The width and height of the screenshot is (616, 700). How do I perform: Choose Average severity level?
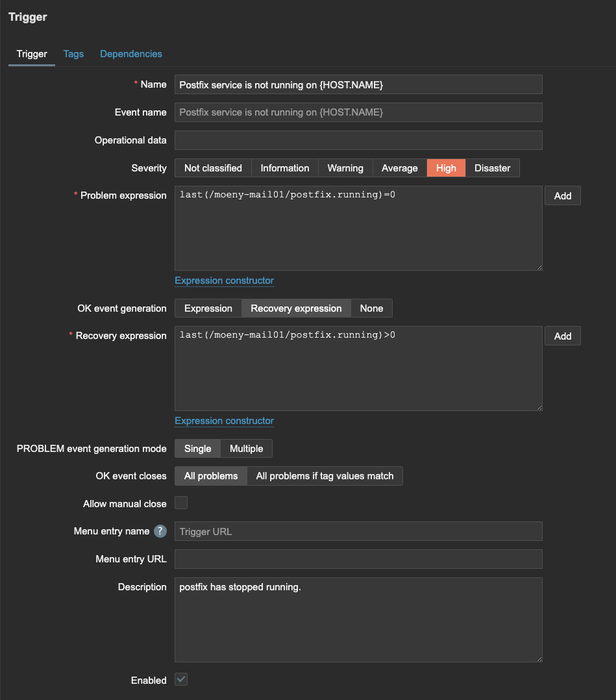coord(399,168)
